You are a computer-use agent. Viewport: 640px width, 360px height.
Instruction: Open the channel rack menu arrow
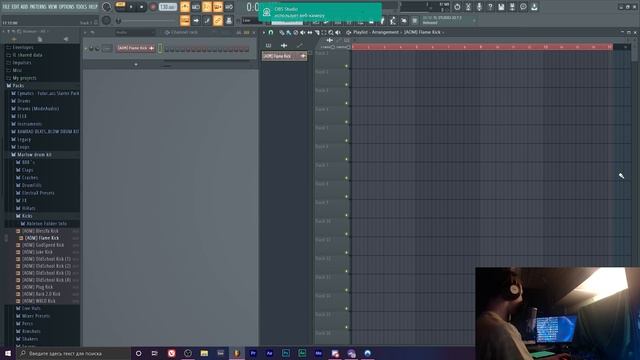[85, 32]
